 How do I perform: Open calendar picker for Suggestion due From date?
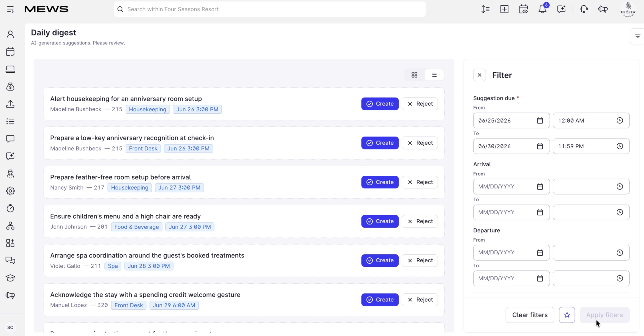540,121
